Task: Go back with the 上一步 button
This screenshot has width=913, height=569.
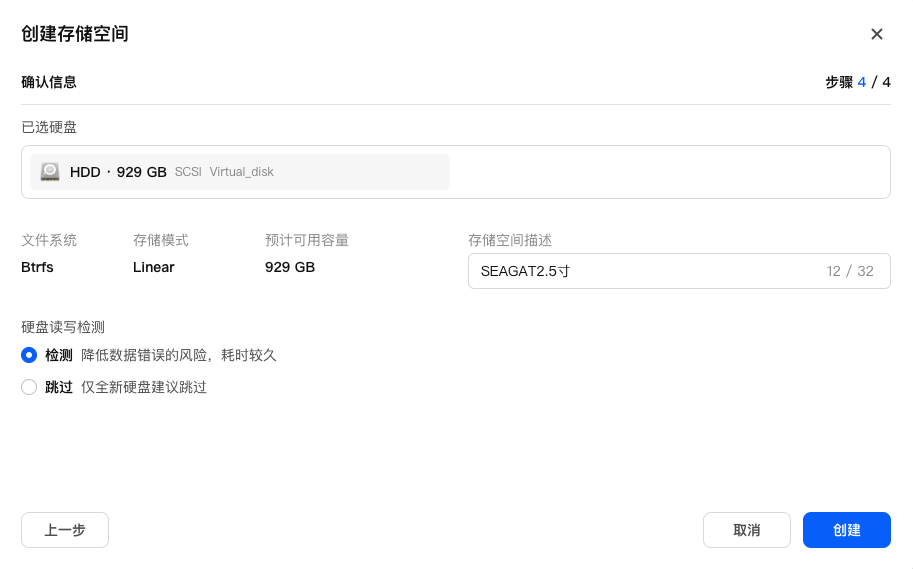Action: (x=65, y=530)
